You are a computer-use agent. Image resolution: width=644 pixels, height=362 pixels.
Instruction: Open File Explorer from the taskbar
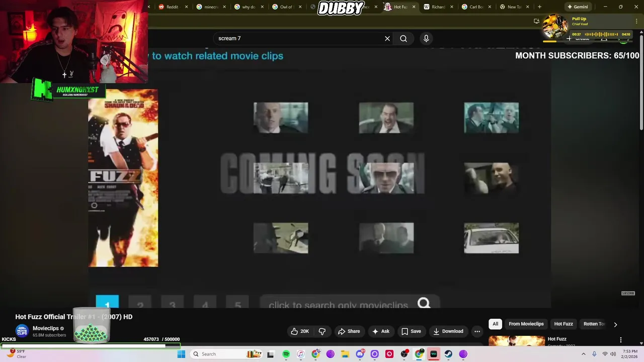[x=345, y=354]
